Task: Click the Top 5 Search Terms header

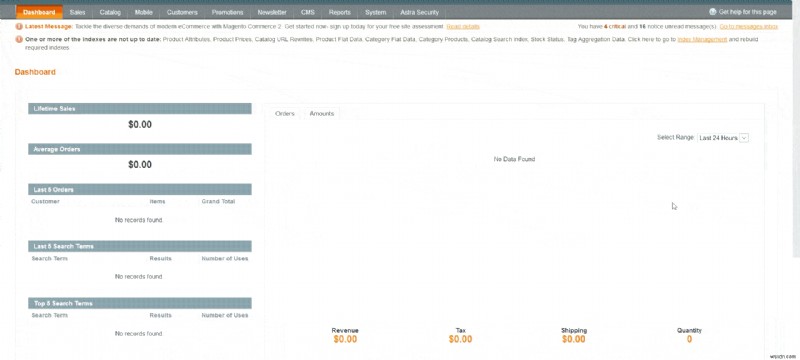Action: 140,303
